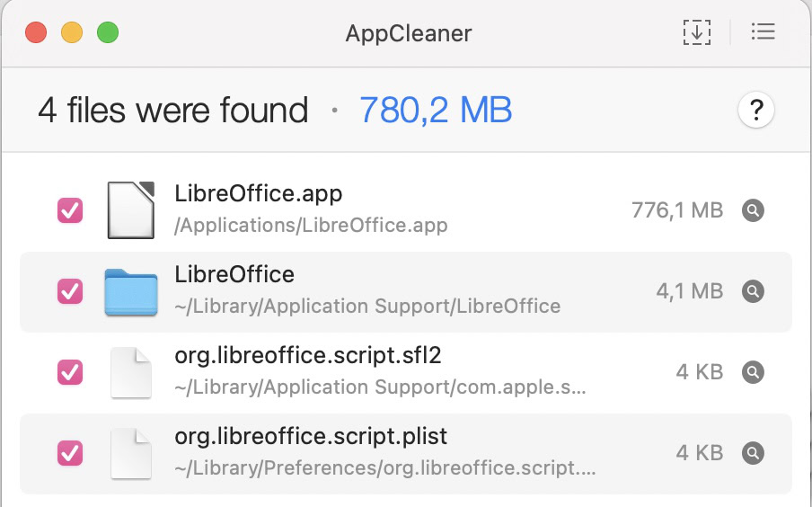Click the 780,2 MB total size
Screen dimensions: 812x507
[x=436, y=111]
